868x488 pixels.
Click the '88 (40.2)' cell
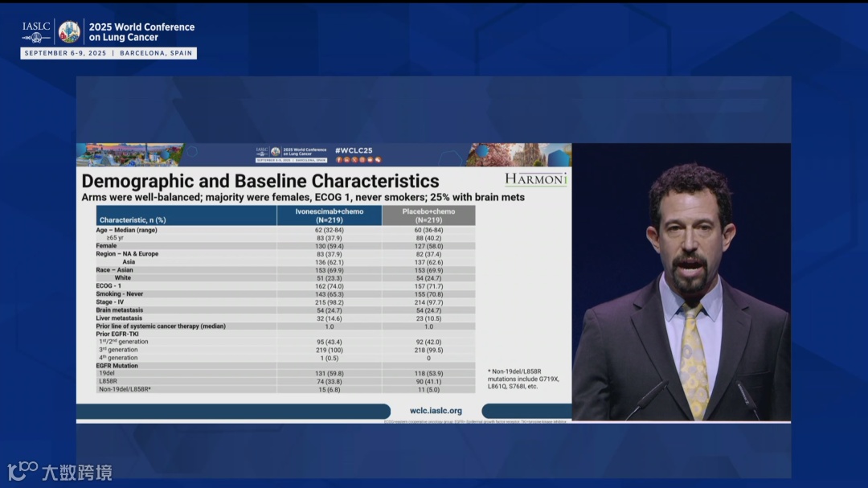tap(428, 238)
